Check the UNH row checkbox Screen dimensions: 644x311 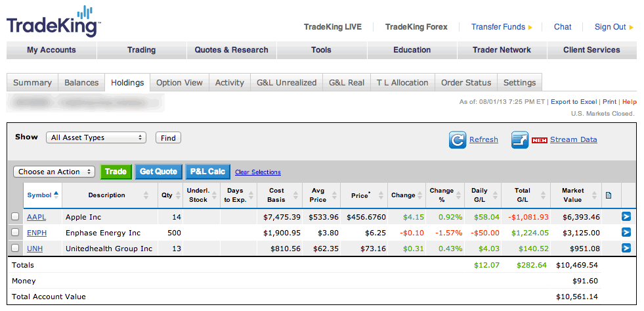click(15, 248)
